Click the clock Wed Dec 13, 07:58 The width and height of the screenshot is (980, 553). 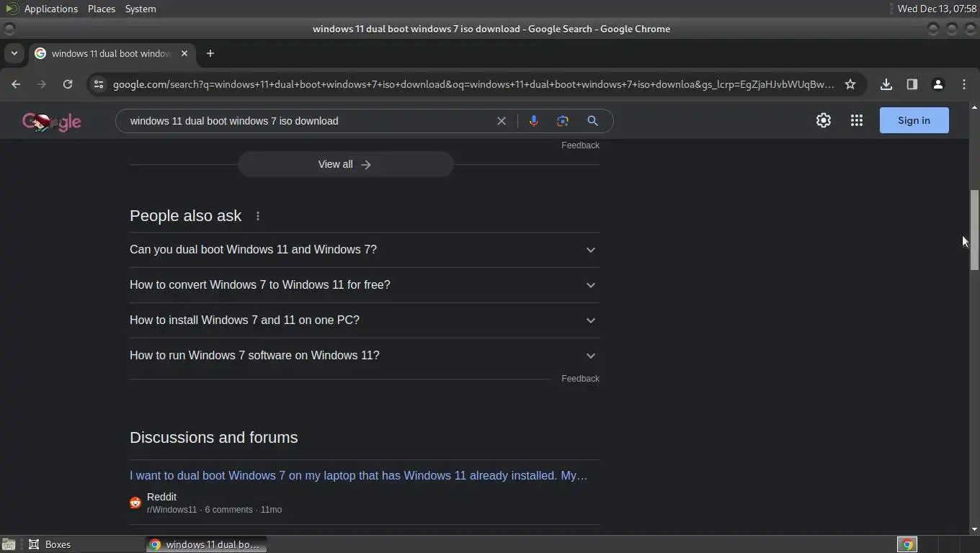click(x=936, y=9)
